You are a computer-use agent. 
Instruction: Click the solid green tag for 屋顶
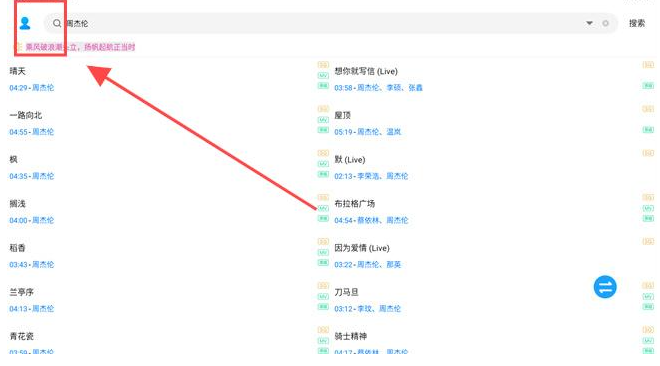click(648, 130)
